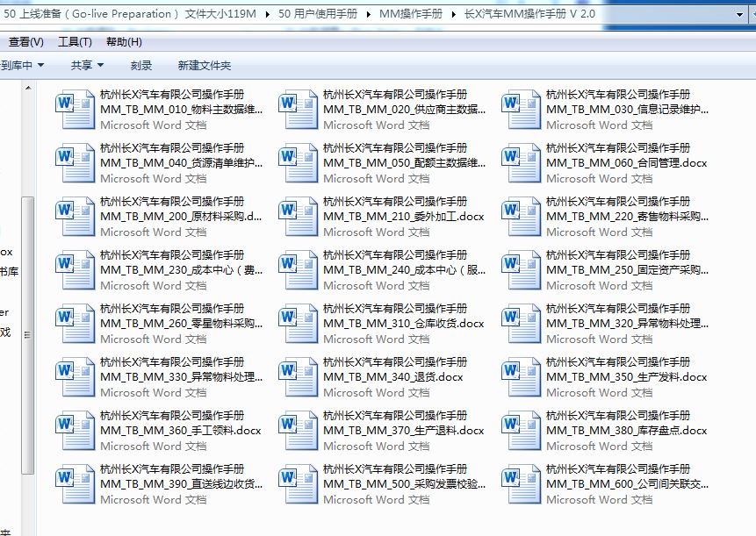Select the MM_TB_MM_350 生产发料 file icon
Image resolution: width=756 pixels, height=536 pixels.
(x=521, y=376)
